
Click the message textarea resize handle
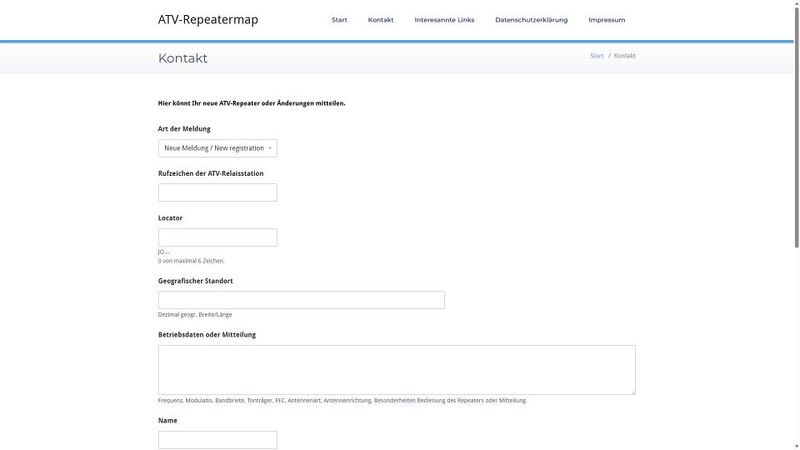(632, 391)
